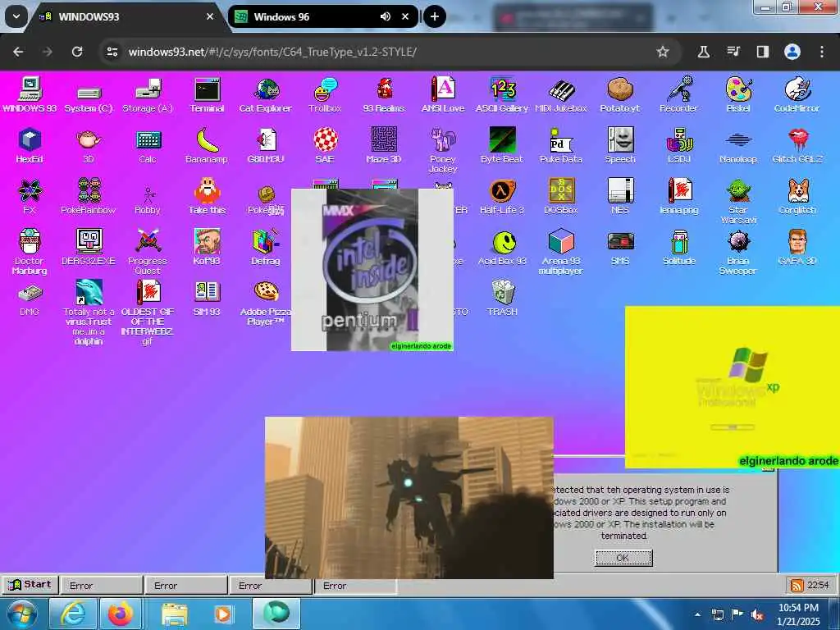Select the fourth Error taskbar entry
Viewport: 840px width, 630px height.
click(355, 586)
